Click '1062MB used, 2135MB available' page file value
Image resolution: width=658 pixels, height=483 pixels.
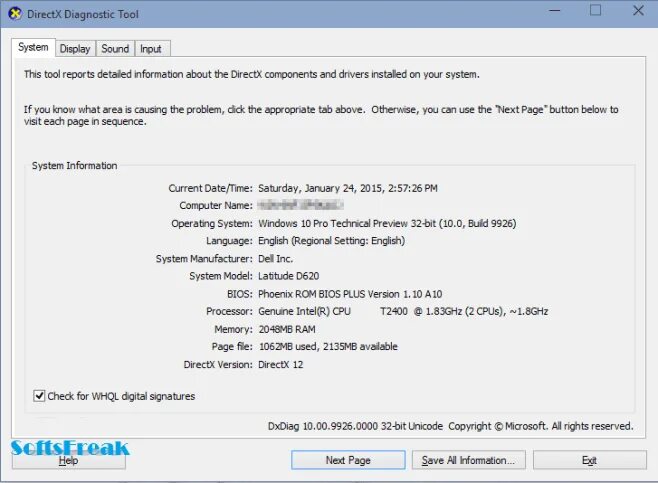328,347
